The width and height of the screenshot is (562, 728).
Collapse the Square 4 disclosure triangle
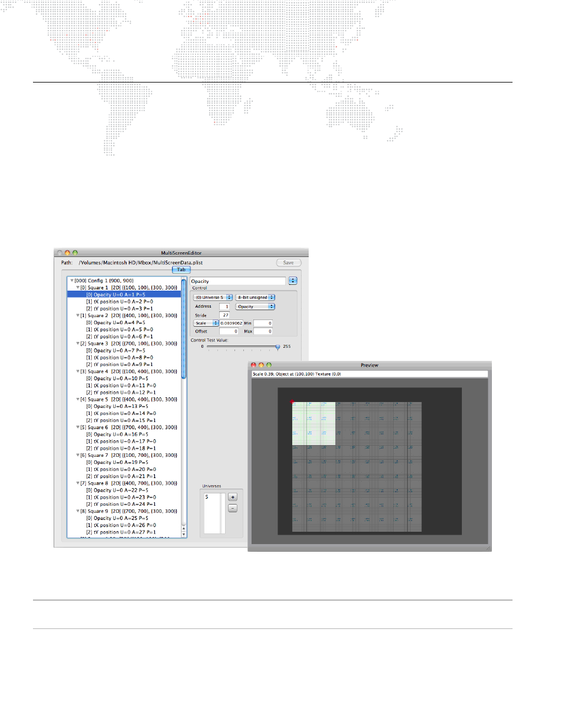pos(78,371)
